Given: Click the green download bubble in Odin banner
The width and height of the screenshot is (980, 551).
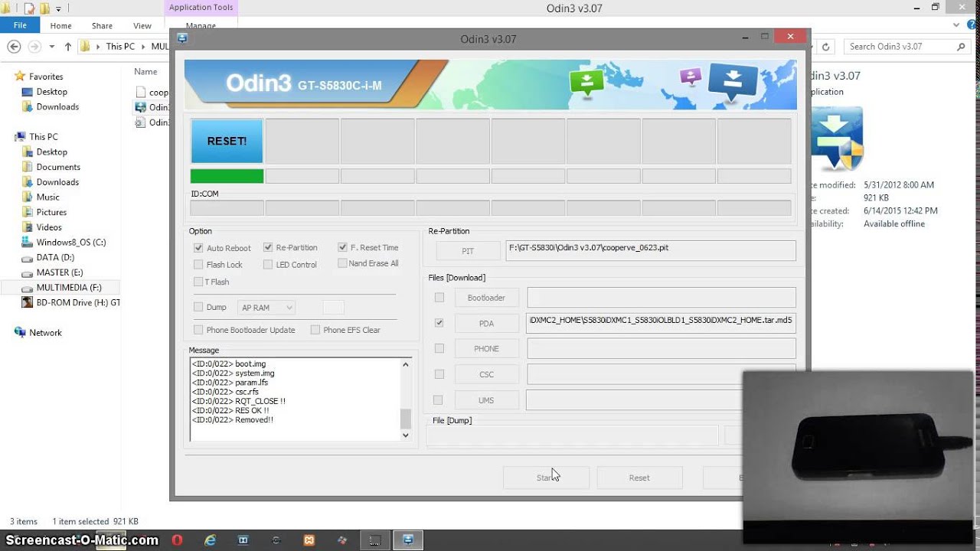Looking at the screenshot, I should 587,82.
